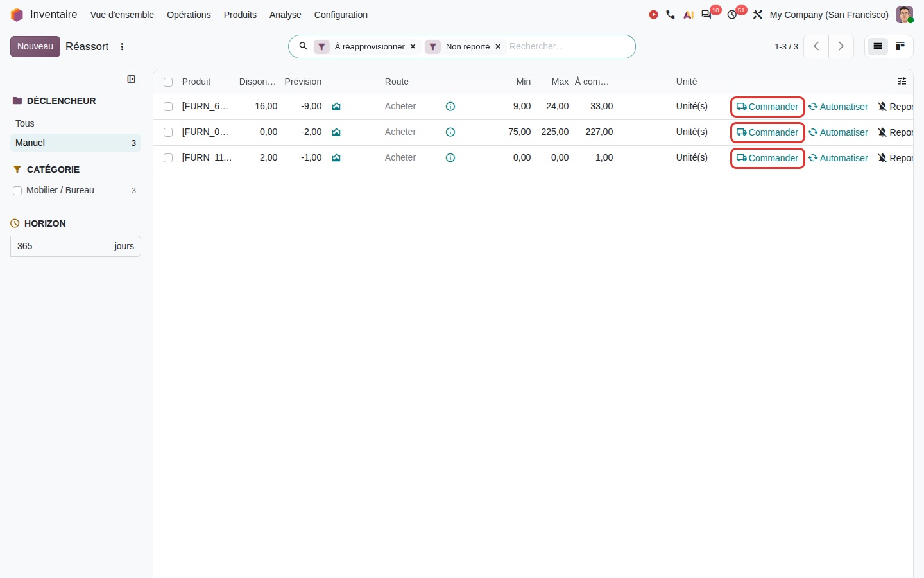
Task: Open the activities clock icon with badge 51
Action: click(x=733, y=14)
